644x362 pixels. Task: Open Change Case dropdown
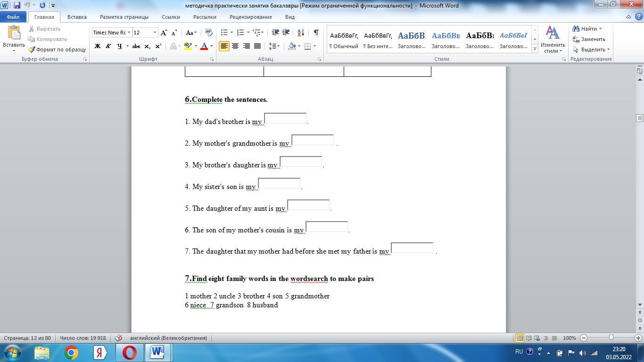click(191, 33)
